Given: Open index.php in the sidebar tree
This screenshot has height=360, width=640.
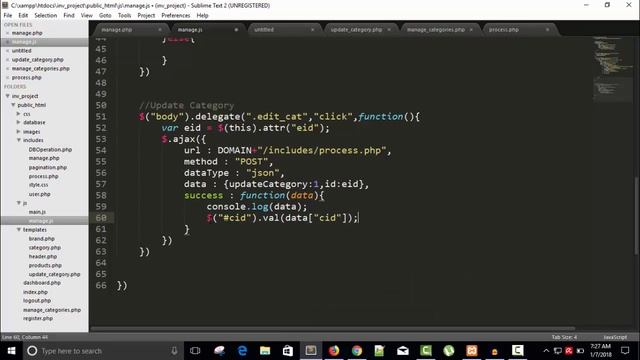Looking at the screenshot, I should point(35,292).
